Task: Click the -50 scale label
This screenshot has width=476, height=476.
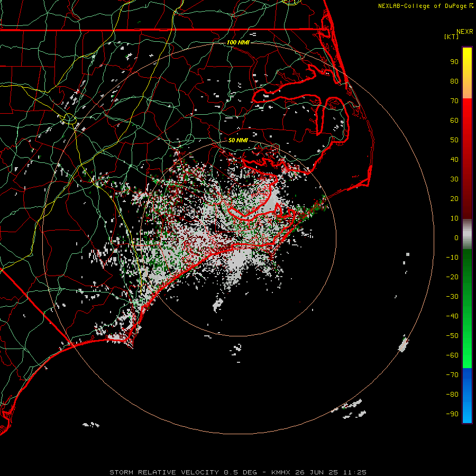Action: [452, 335]
